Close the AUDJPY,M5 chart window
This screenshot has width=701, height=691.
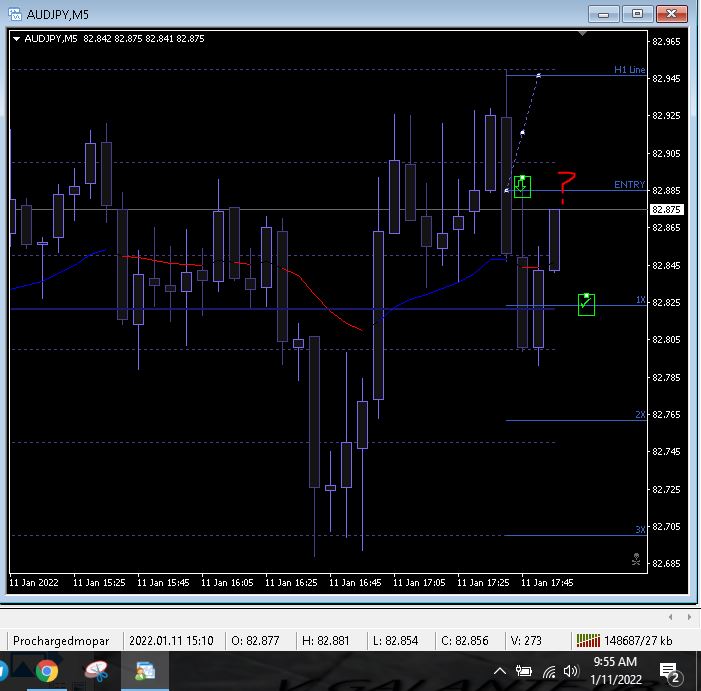pyautogui.click(x=671, y=14)
